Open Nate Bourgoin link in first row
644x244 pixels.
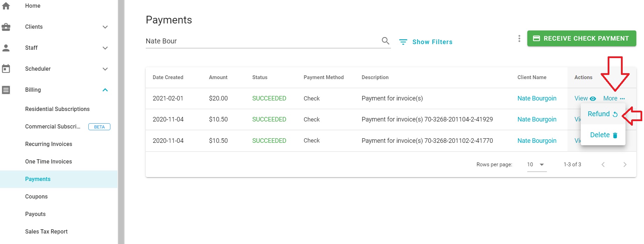click(x=537, y=98)
